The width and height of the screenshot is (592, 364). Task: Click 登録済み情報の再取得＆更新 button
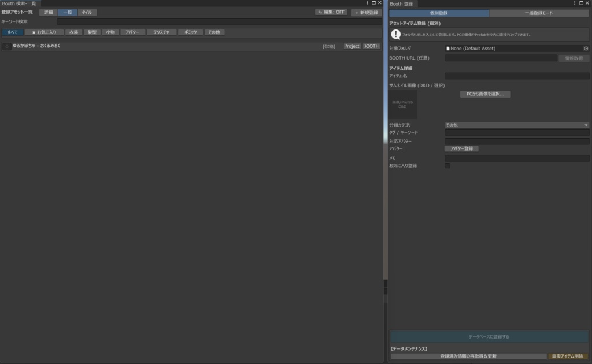coord(468,356)
